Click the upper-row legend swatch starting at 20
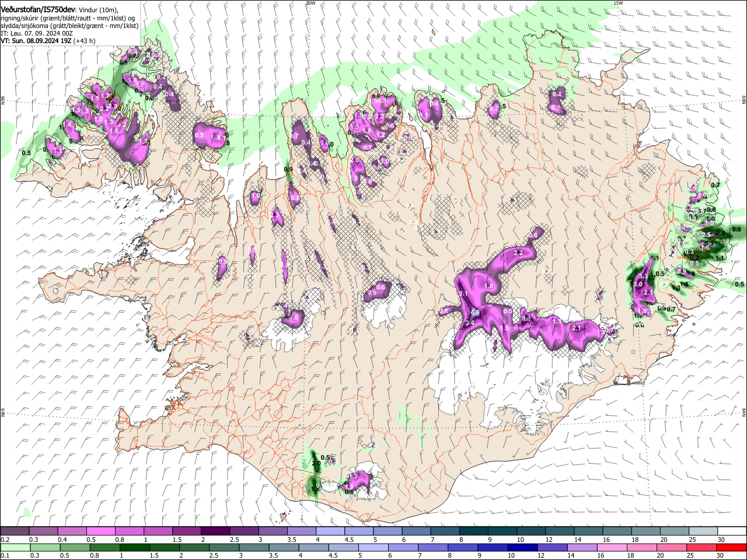747x560 pixels. (x=674, y=531)
